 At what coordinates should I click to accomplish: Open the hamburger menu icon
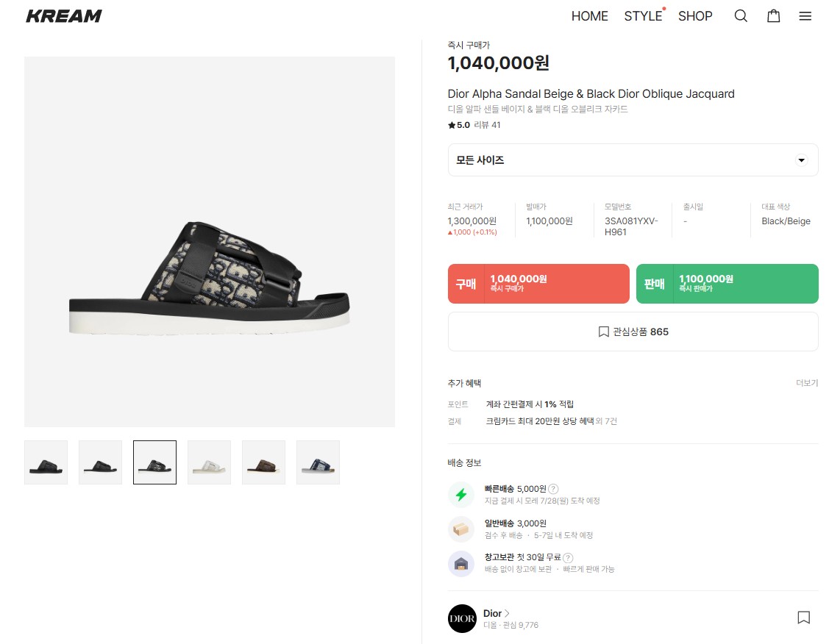805,16
